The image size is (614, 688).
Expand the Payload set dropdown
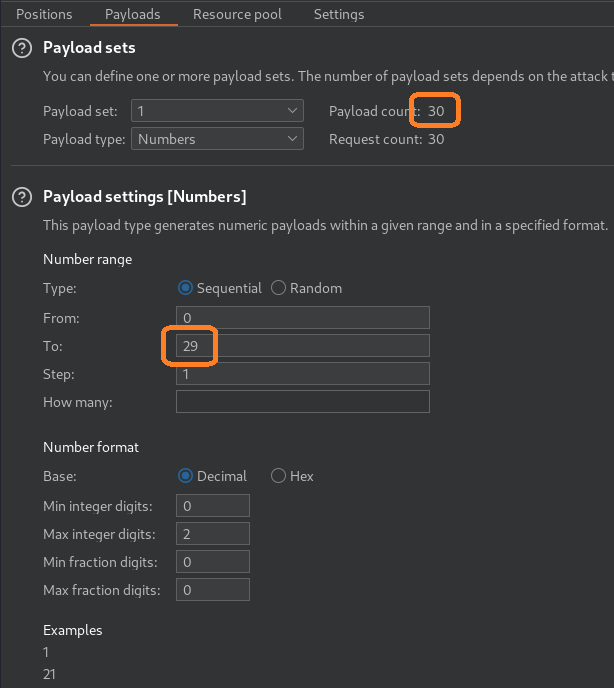coord(217,111)
